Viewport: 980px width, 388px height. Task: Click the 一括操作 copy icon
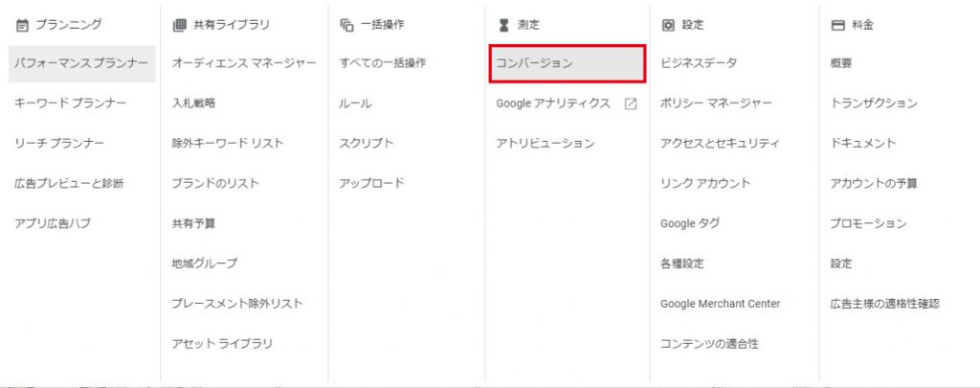click(x=346, y=25)
